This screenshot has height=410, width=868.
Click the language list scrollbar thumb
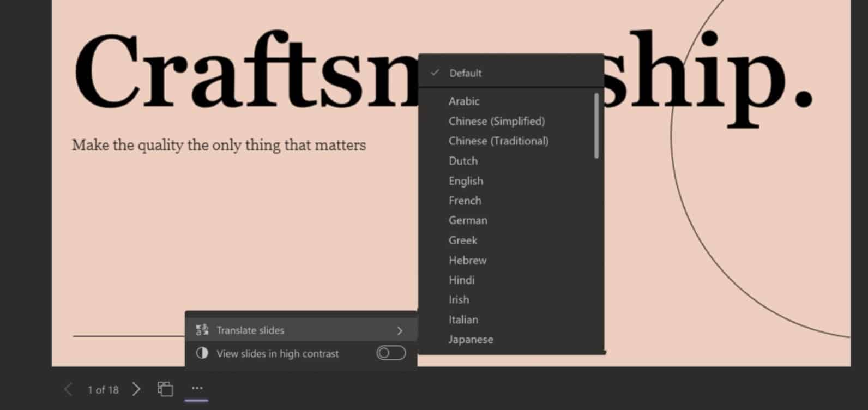pos(596,126)
